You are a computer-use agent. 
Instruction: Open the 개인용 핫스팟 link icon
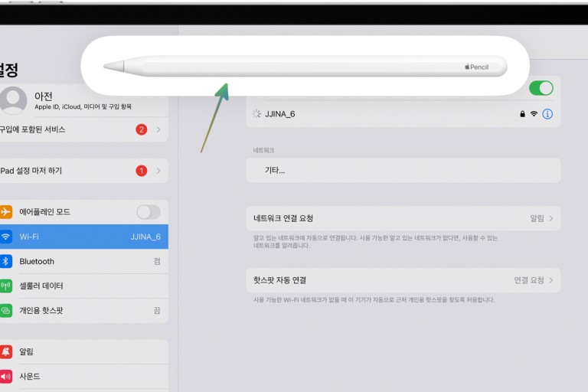point(5,311)
